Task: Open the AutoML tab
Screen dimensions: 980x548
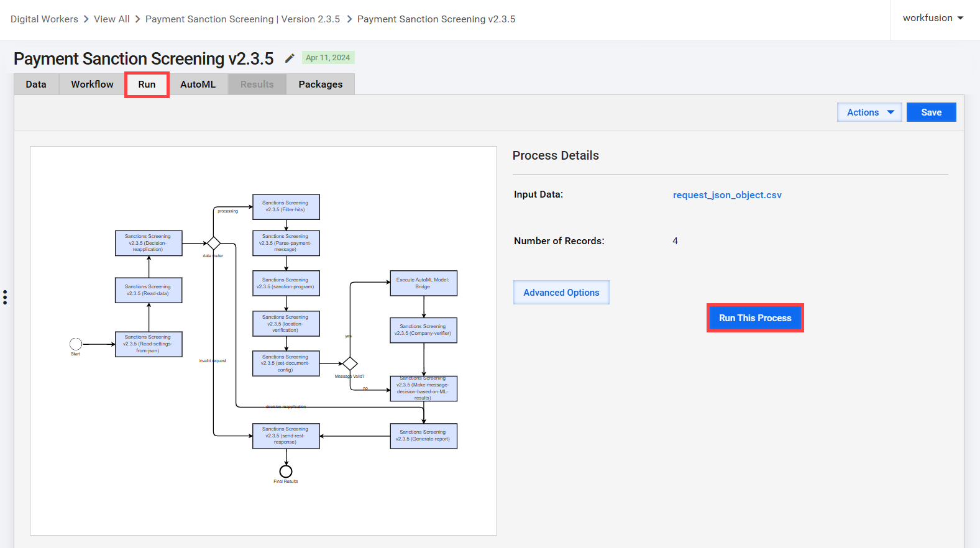Action: coord(198,84)
